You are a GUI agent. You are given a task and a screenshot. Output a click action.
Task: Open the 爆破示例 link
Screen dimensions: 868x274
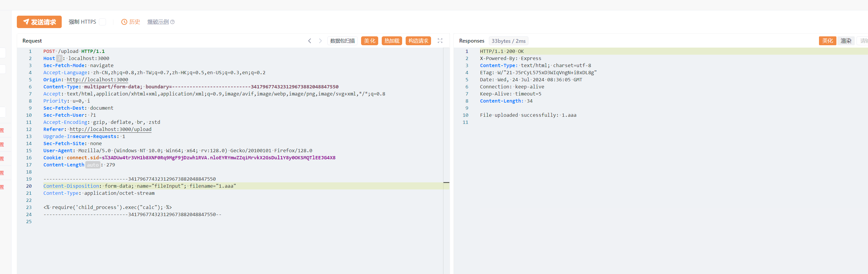(x=158, y=22)
